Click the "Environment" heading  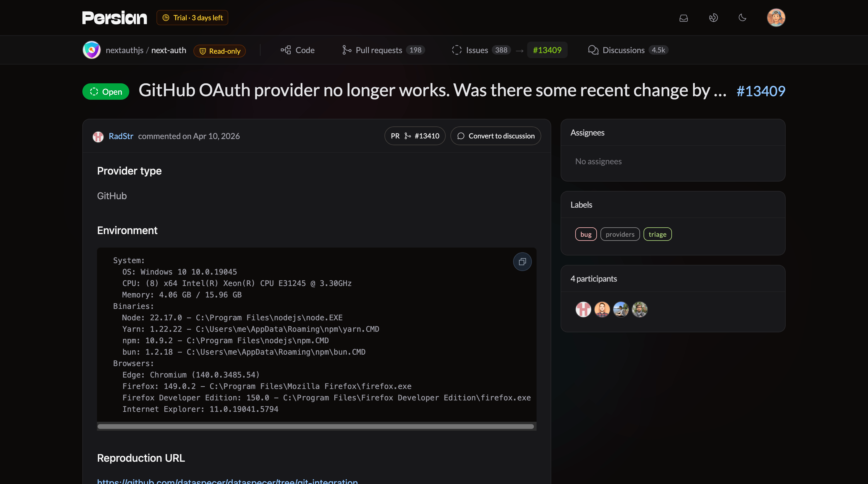point(127,230)
